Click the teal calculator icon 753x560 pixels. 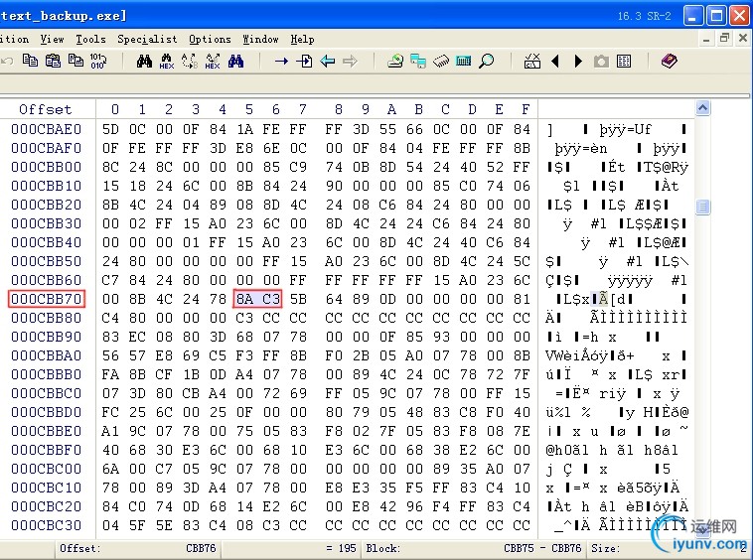(x=463, y=61)
